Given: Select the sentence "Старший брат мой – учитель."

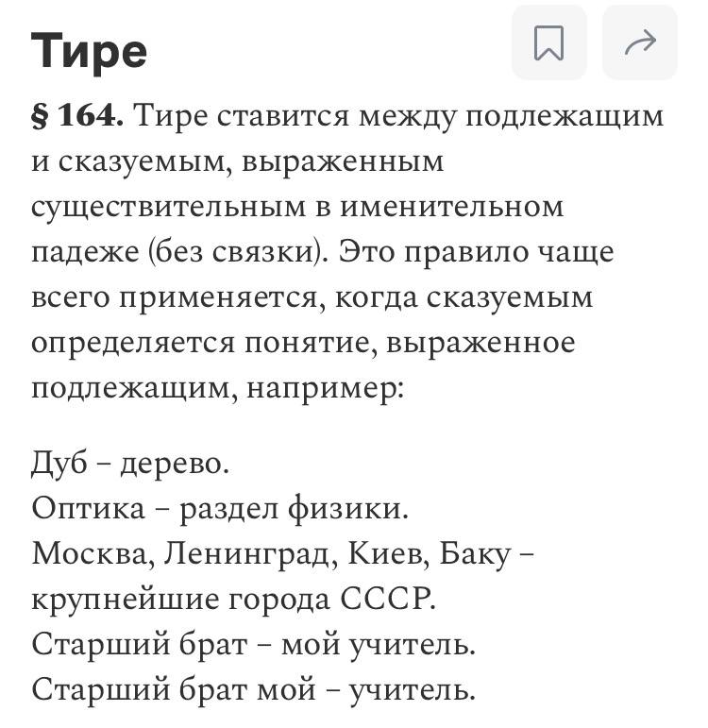Looking at the screenshot, I should [254, 689].
